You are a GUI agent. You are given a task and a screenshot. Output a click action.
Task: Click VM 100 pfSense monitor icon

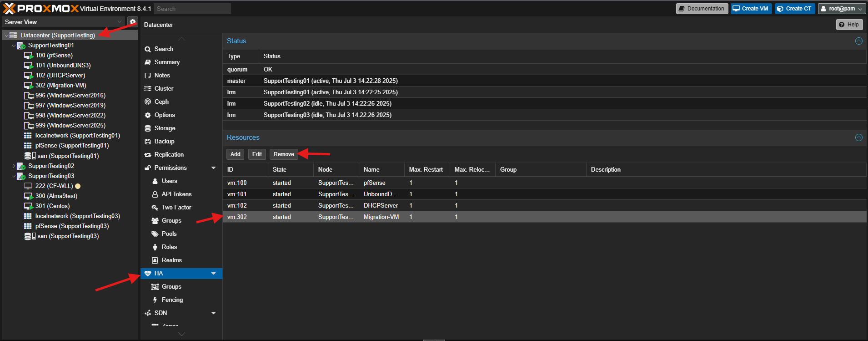[28, 56]
